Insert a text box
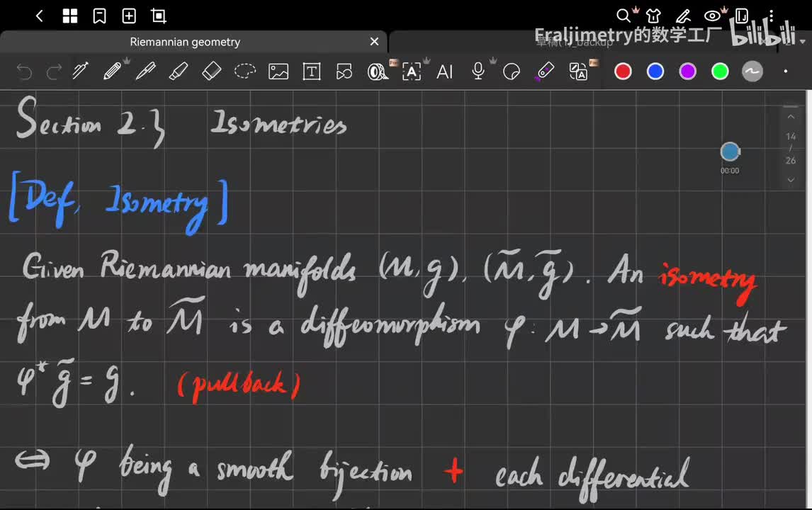The height and width of the screenshot is (510, 812). (x=311, y=72)
